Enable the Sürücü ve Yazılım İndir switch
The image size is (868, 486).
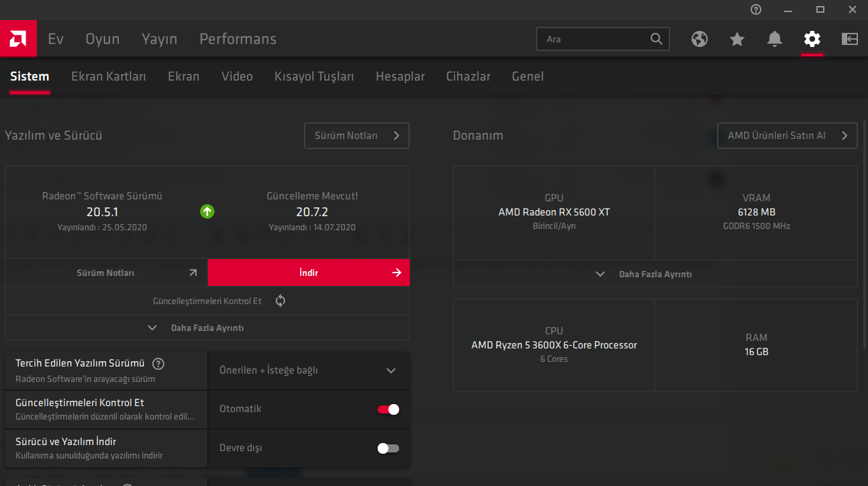[388, 448]
